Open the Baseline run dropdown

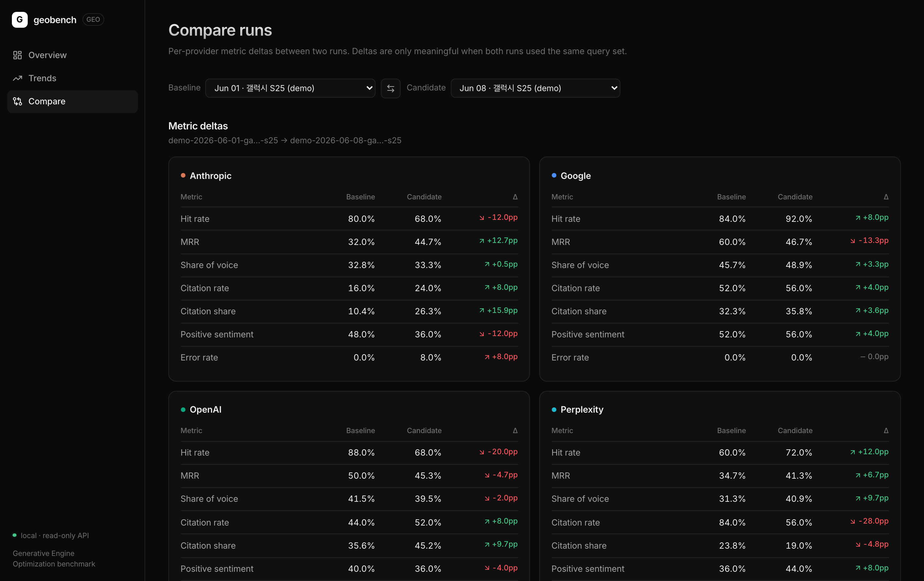(290, 88)
